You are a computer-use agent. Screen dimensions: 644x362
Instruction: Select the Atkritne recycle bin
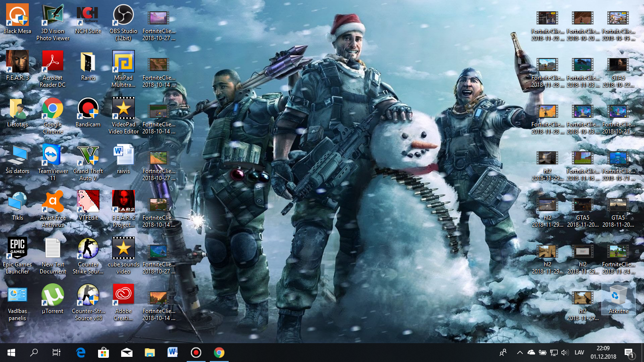tap(618, 298)
